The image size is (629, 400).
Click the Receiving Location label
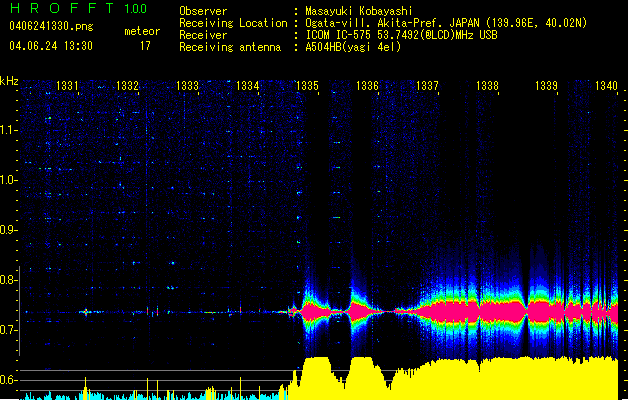pos(233,23)
